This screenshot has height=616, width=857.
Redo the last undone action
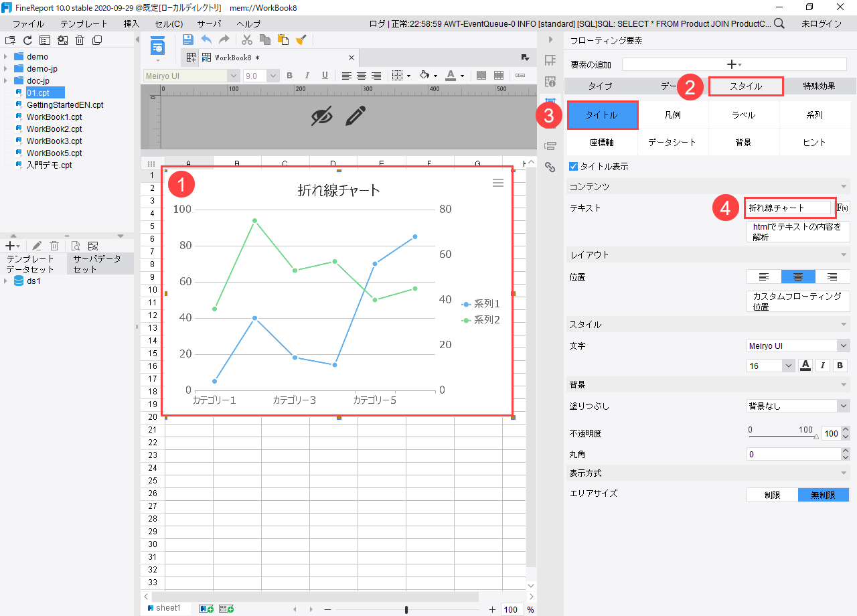224,40
